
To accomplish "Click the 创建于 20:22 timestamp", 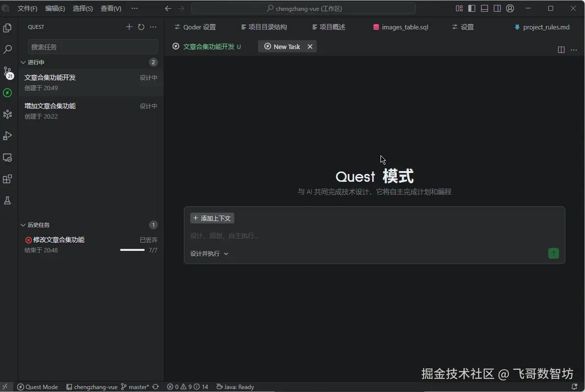I will tap(41, 116).
